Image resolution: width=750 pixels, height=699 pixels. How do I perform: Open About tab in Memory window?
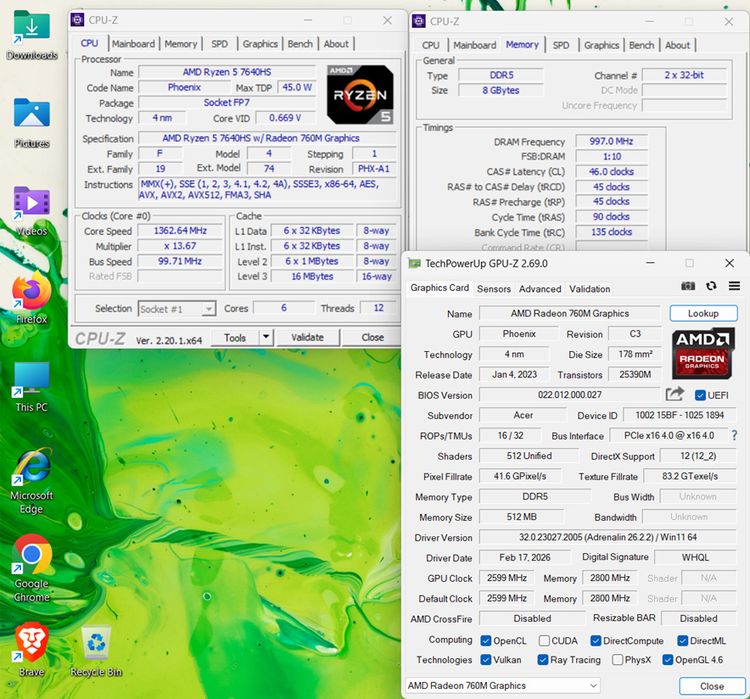click(677, 45)
